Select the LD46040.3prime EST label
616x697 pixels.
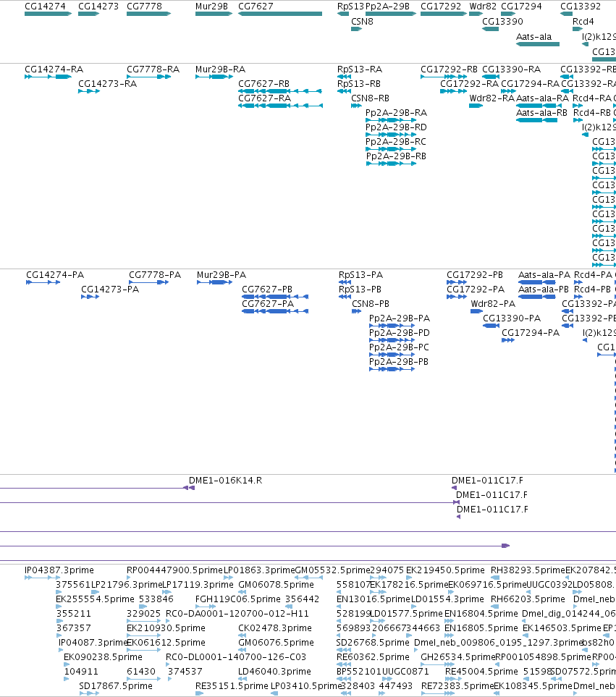coord(274,671)
